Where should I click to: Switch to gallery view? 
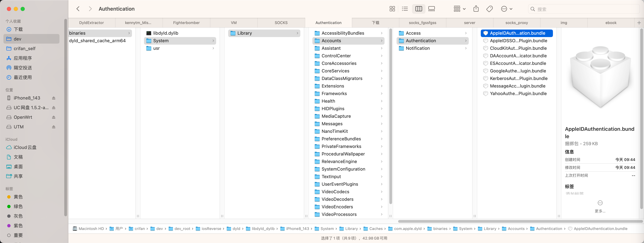(431, 9)
